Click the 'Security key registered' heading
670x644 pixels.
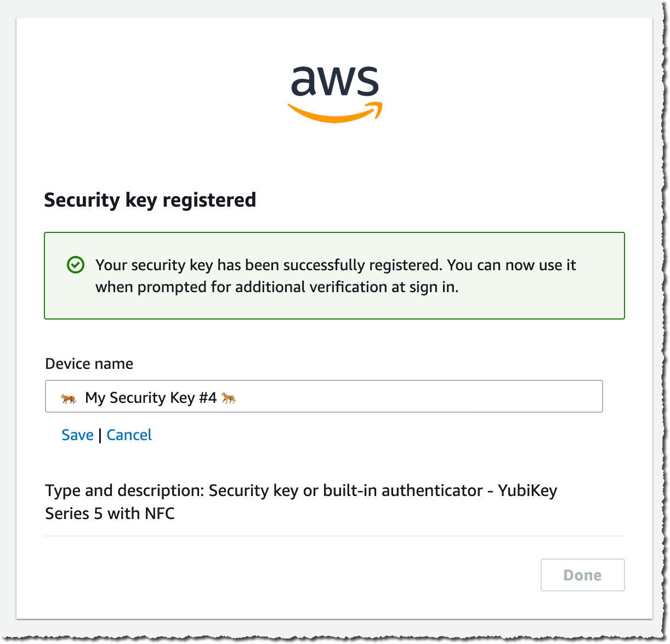coord(150,200)
